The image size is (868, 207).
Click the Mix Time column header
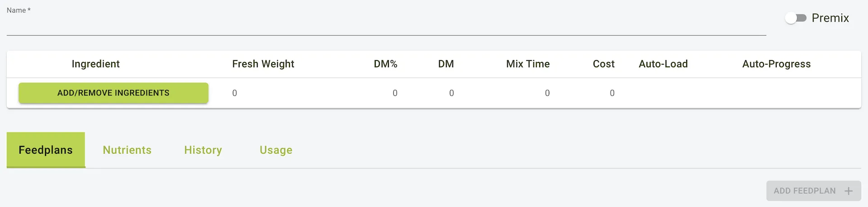pyautogui.click(x=528, y=64)
